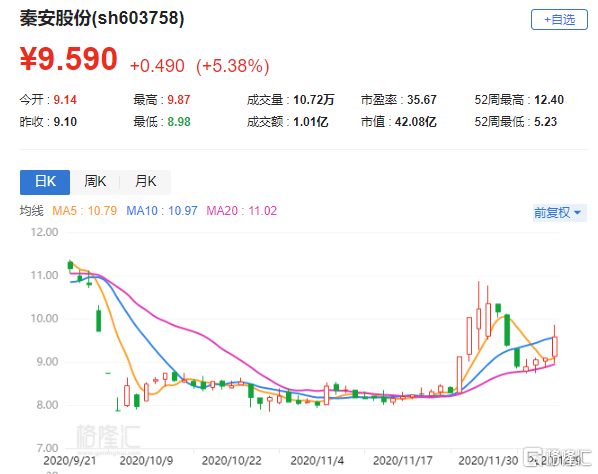Click 市盈率 value 35.67

pos(421,100)
